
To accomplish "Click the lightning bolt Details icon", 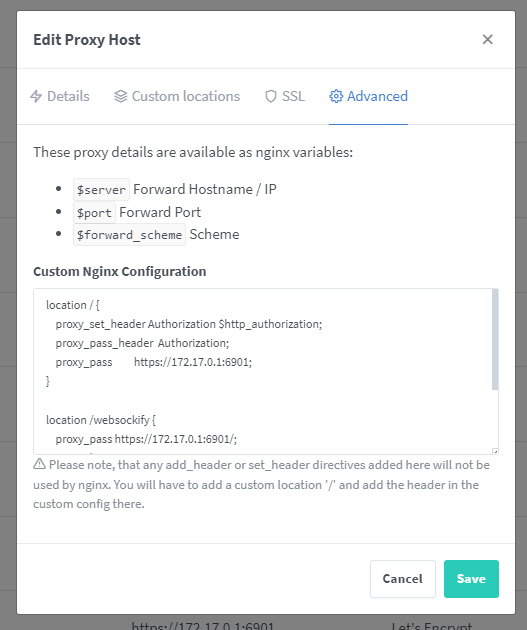I will [36, 96].
